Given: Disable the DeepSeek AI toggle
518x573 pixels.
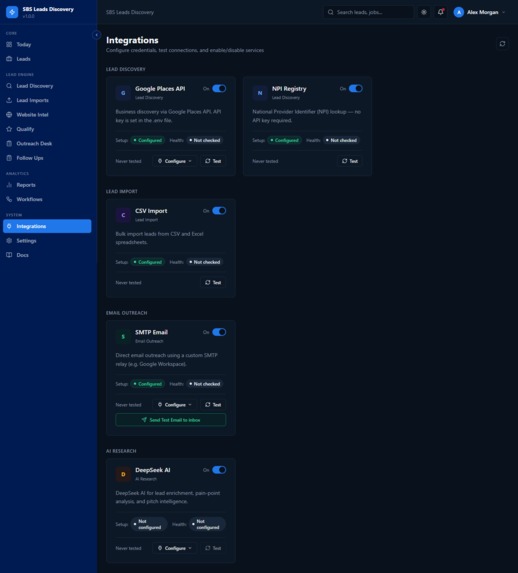Looking at the screenshot, I should 219,470.
